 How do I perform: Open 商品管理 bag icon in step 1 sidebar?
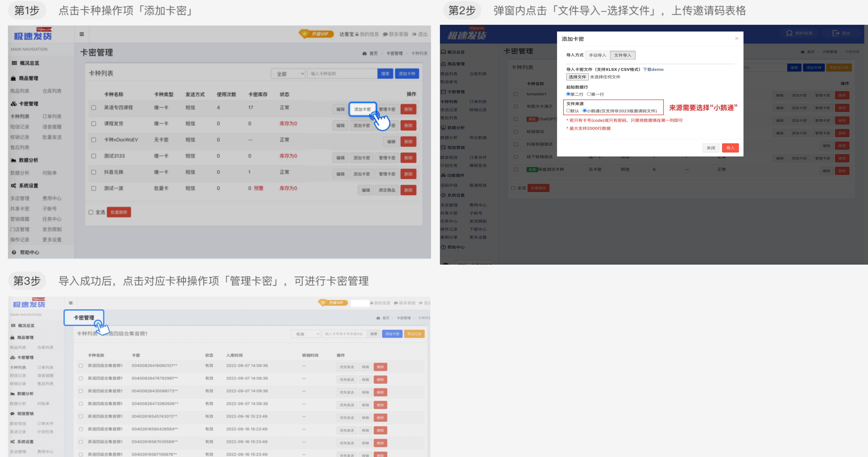[13, 78]
